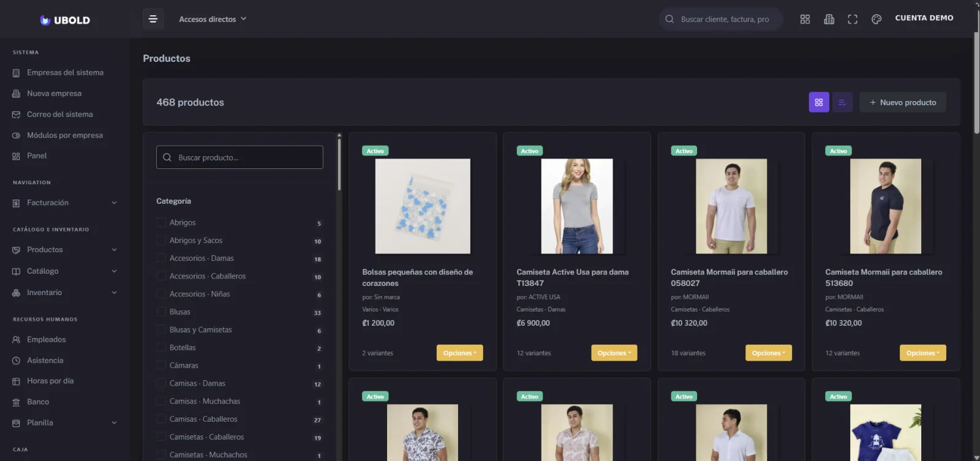Expand the Planilla submenu chevron

coord(114,423)
